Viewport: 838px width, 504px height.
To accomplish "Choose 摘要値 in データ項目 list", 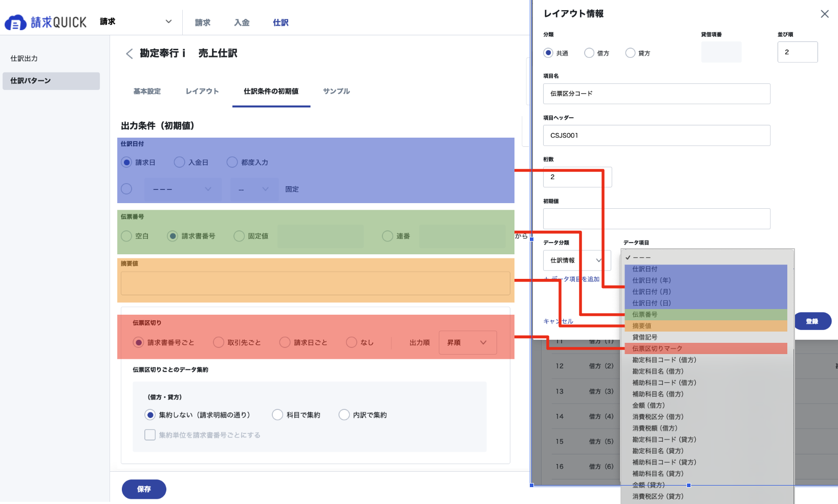I will pyautogui.click(x=706, y=326).
